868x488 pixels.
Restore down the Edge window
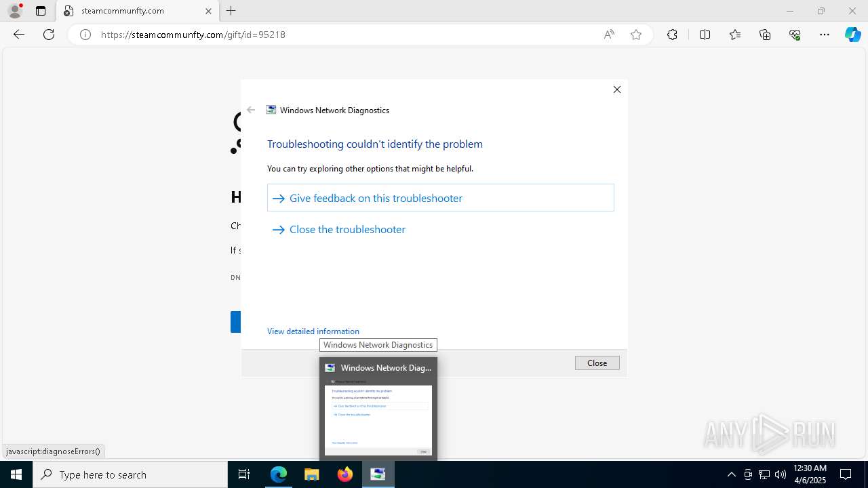pyautogui.click(x=821, y=11)
